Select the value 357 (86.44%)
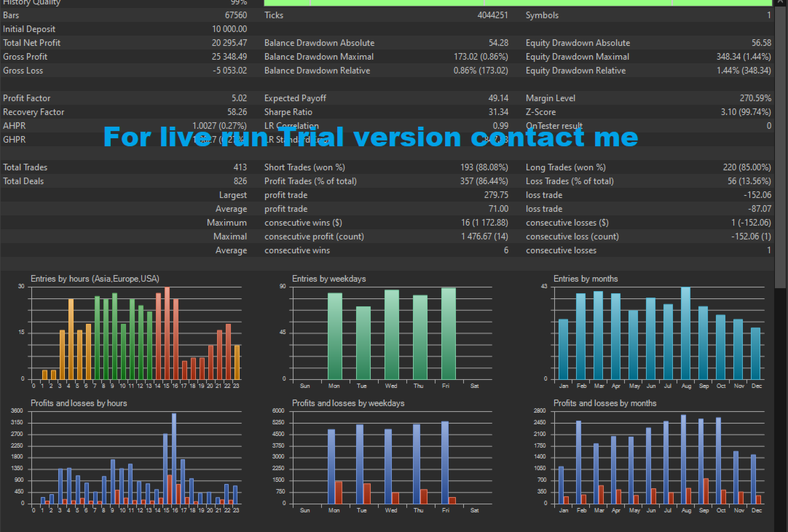Screen dimensions: 788x532 (484, 181)
